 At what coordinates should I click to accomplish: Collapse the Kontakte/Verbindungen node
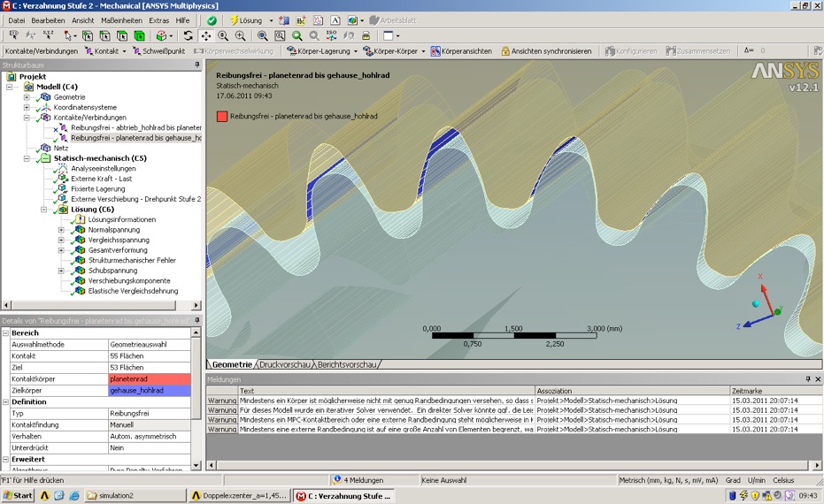[27, 118]
